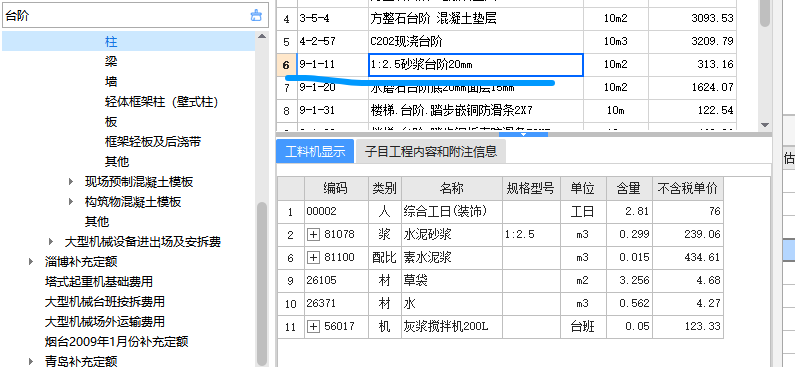This screenshot has width=795, height=367.
Task: Expand 大型机械设备进出场及安拆费 node
Action: 51,242
